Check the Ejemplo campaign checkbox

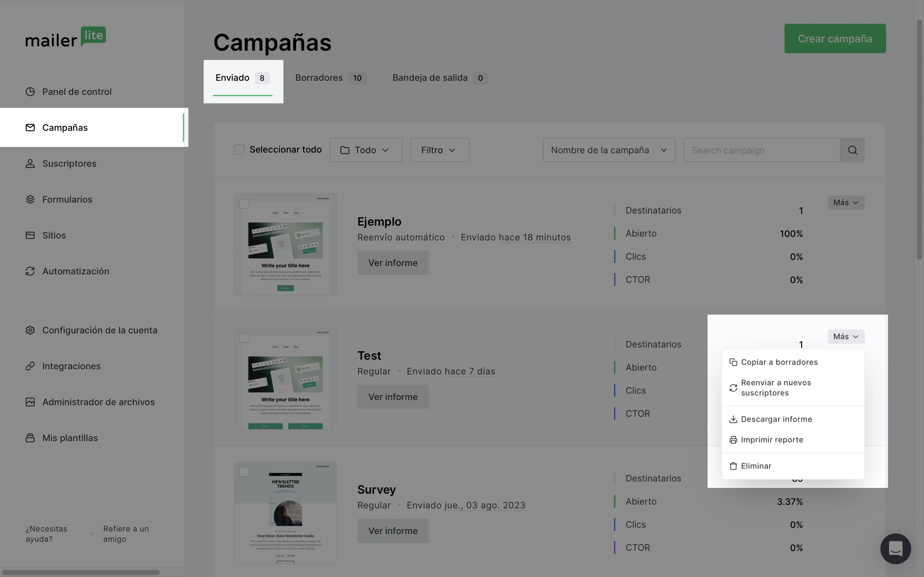click(244, 204)
